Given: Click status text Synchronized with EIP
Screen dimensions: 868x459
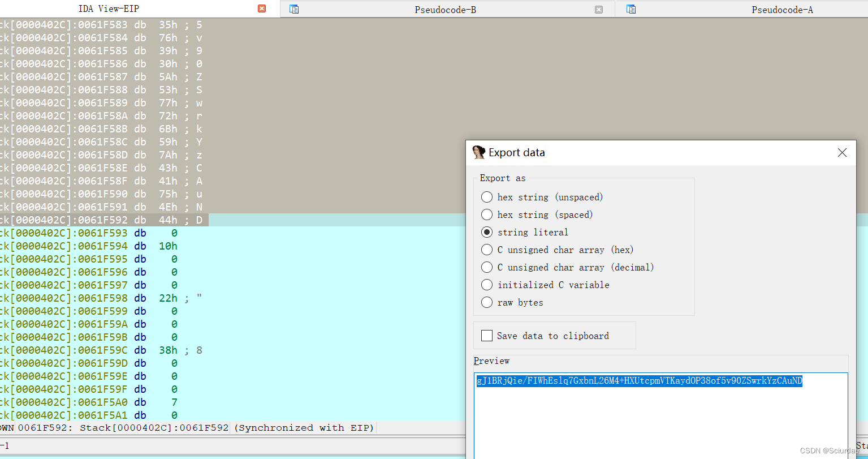Looking at the screenshot, I should coord(304,428).
